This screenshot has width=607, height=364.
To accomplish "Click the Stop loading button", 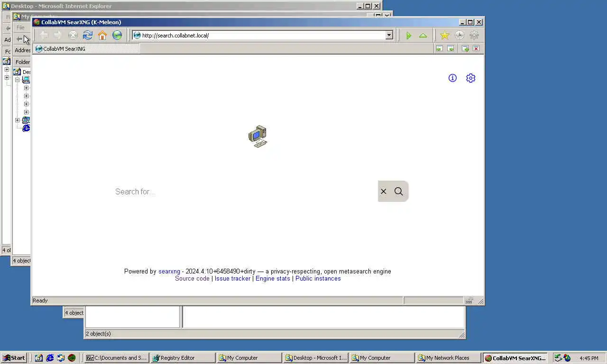I will pos(73,35).
